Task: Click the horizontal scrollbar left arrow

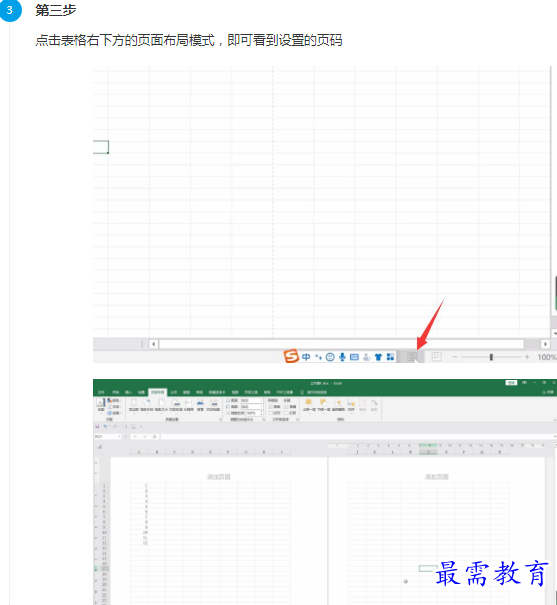Action: pyautogui.click(x=154, y=344)
